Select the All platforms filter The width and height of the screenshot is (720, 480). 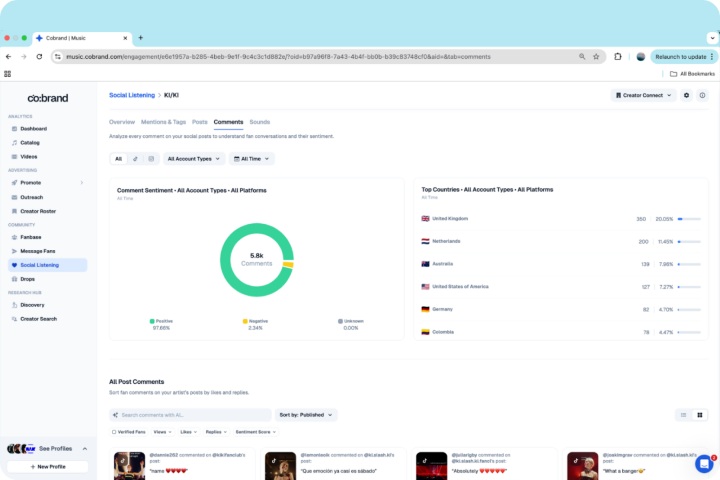coord(118,158)
